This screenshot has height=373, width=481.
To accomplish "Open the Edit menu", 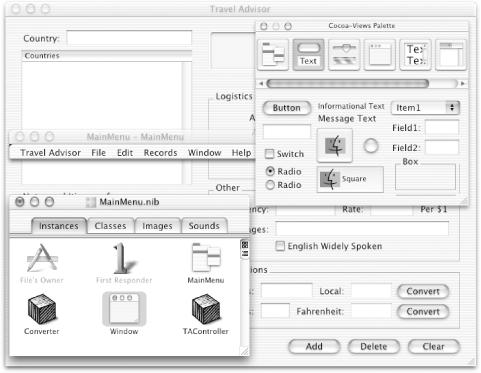I will pyautogui.click(x=125, y=153).
